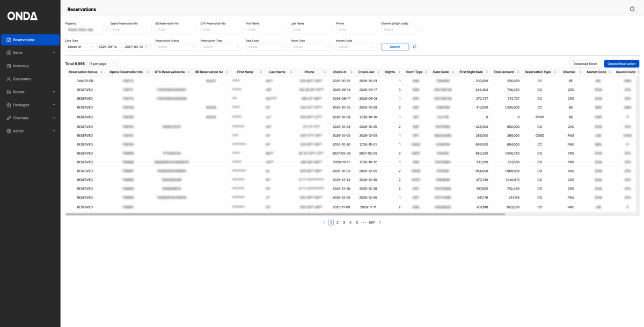This screenshot has width=644, height=327.
Task: Open the 15 per page dropdown
Action: pos(102,64)
